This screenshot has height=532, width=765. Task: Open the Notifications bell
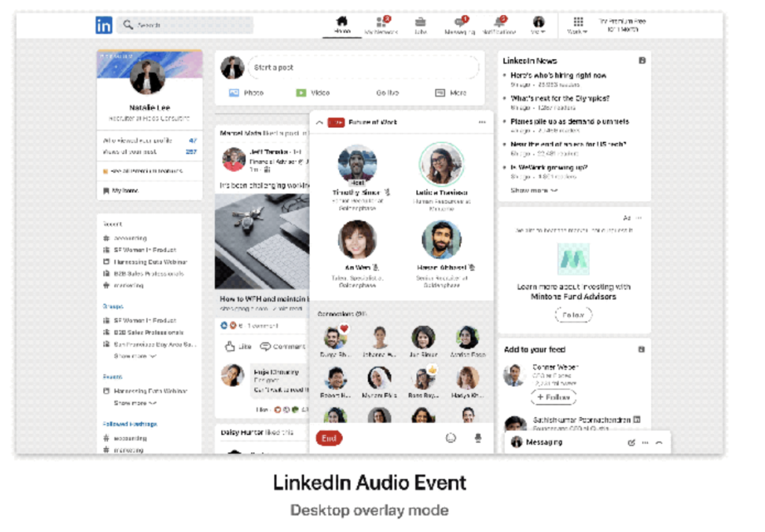(x=498, y=25)
